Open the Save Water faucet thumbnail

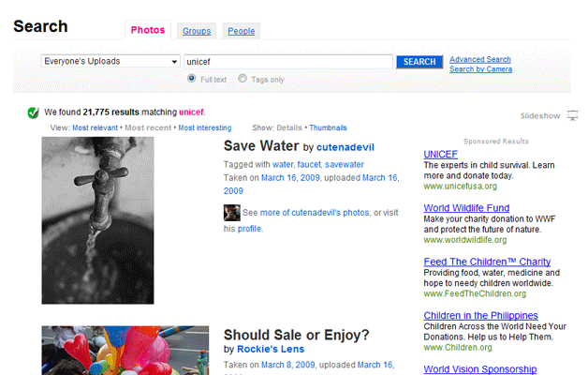click(98, 220)
